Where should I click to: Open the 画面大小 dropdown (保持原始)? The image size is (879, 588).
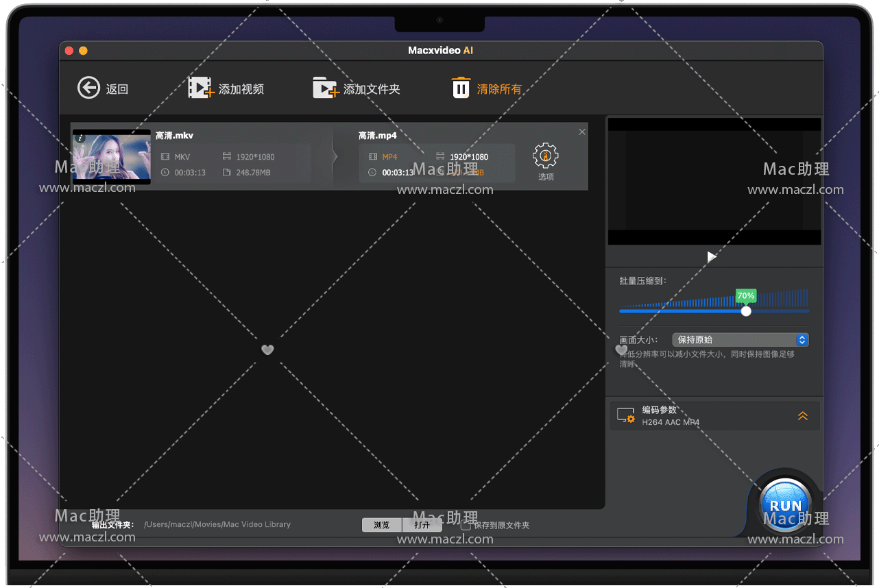click(740, 340)
